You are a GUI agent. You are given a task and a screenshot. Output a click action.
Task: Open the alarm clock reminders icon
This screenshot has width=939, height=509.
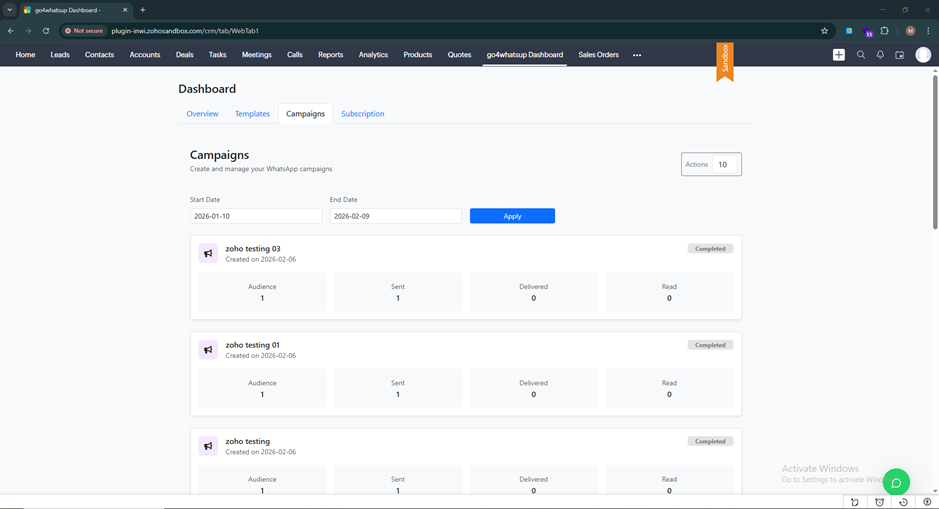pos(879,502)
